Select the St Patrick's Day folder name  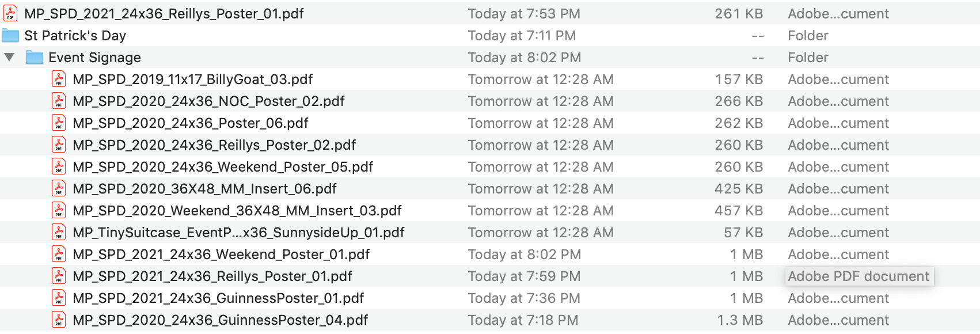75,36
